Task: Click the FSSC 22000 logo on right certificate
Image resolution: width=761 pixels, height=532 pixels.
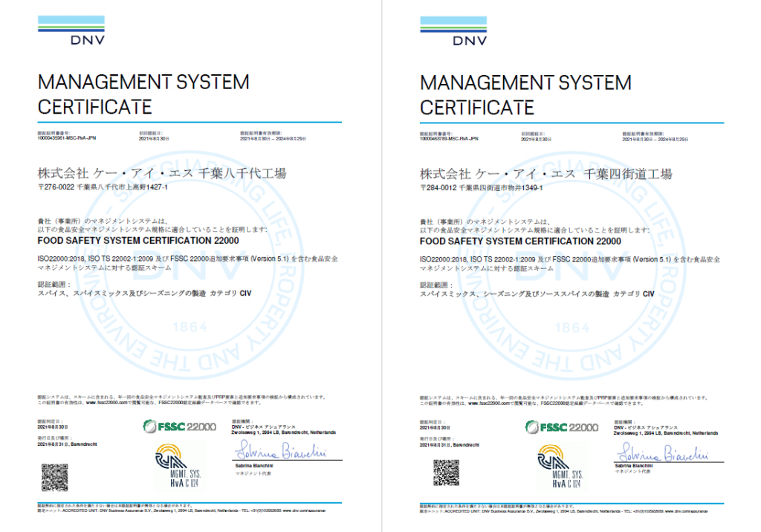Action: (x=562, y=427)
